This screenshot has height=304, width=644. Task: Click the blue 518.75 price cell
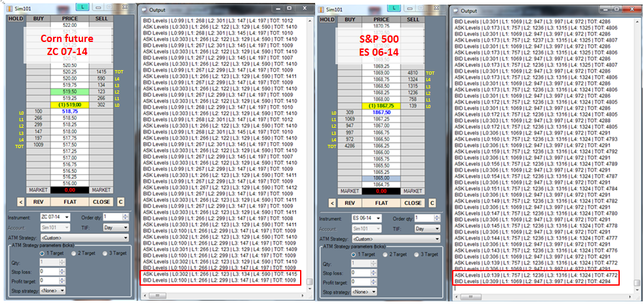click(x=69, y=111)
